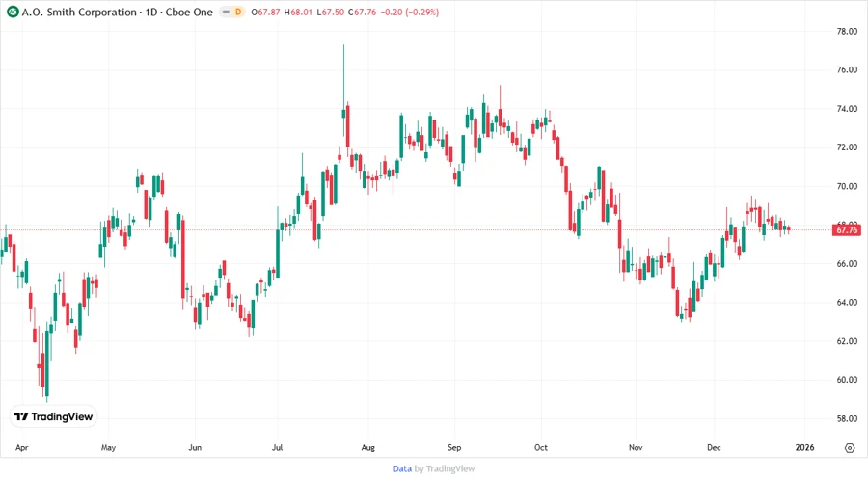Click the 60.00 price axis label

[847, 380]
